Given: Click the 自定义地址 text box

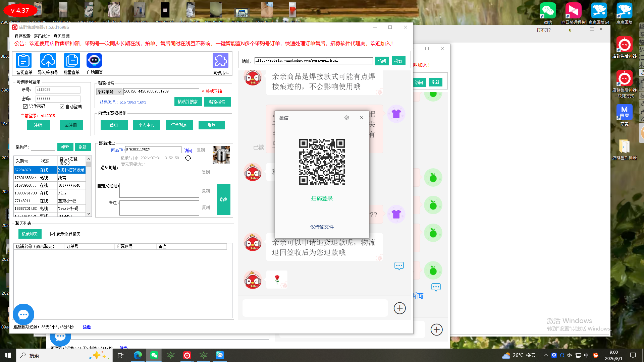Looking at the screenshot, I should click(159, 190).
